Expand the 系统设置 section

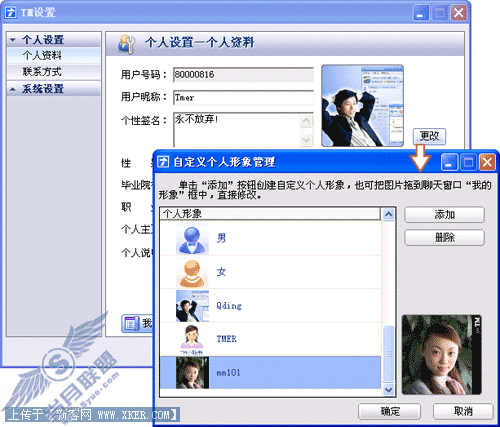(13, 89)
